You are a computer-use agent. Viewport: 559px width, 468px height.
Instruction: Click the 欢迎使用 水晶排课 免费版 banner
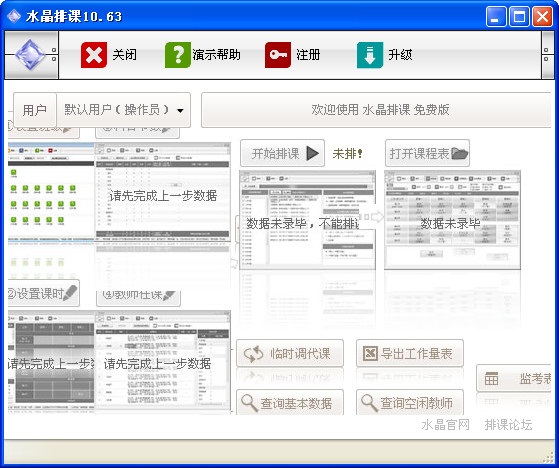point(376,110)
